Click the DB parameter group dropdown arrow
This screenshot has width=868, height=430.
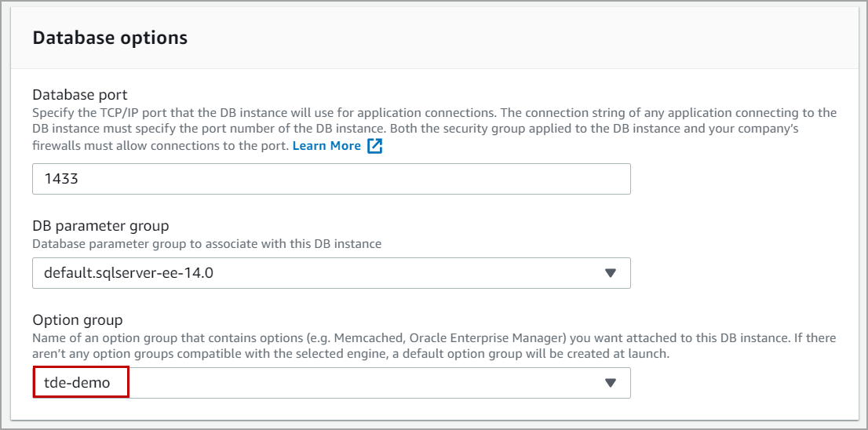tap(611, 273)
